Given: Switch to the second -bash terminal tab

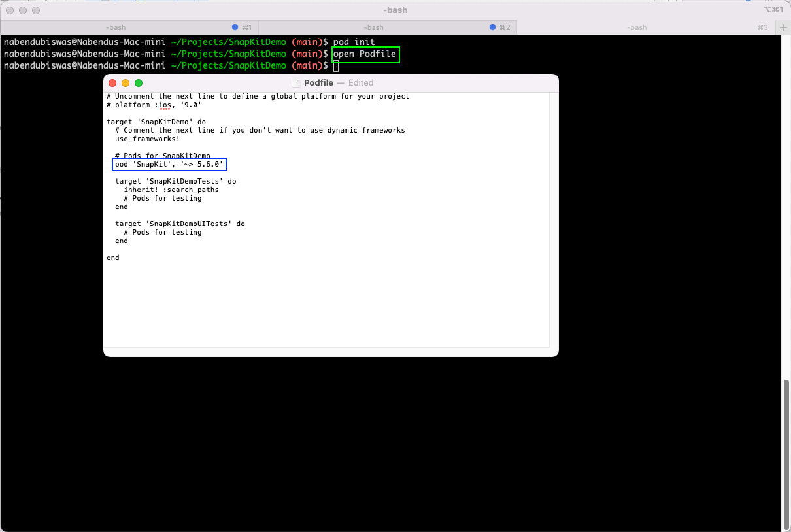Looking at the screenshot, I should click(x=373, y=27).
